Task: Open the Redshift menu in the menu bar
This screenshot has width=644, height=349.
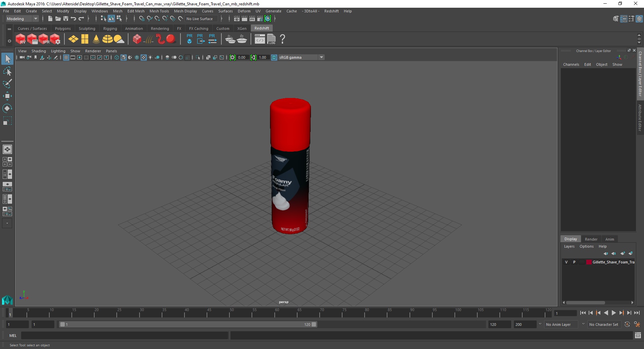Action: pos(331,11)
